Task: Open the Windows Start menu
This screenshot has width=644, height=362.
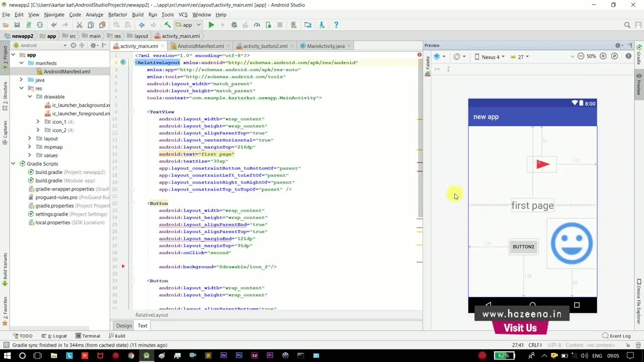Action: [x=7, y=356]
